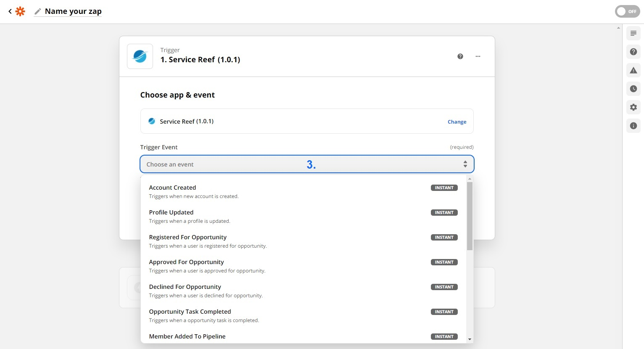The image size is (644, 349).
Task: Click the 'Choose app & event' heading
Action: [177, 95]
